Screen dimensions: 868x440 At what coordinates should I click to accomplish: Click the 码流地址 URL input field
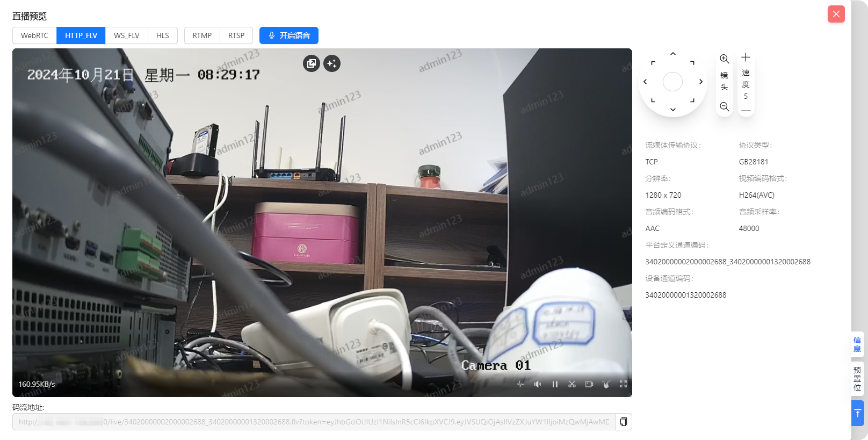(x=314, y=422)
